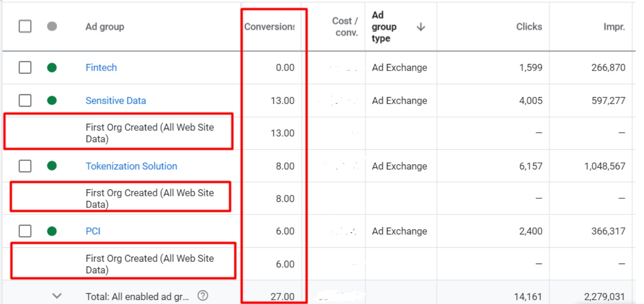Image resolution: width=644 pixels, height=304 pixels.
Task: Open status menu for Tokenization Solution
Action: [x=52, y=166]
